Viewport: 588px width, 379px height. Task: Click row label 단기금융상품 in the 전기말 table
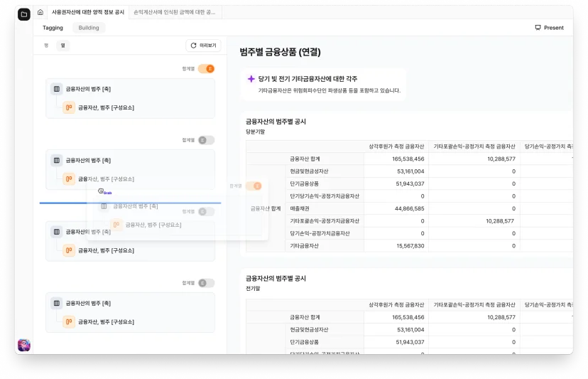tap(304, 342)
